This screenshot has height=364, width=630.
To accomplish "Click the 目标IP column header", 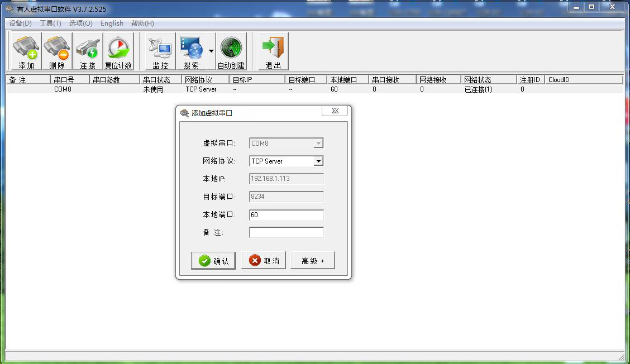I will [x=257, y=79].
